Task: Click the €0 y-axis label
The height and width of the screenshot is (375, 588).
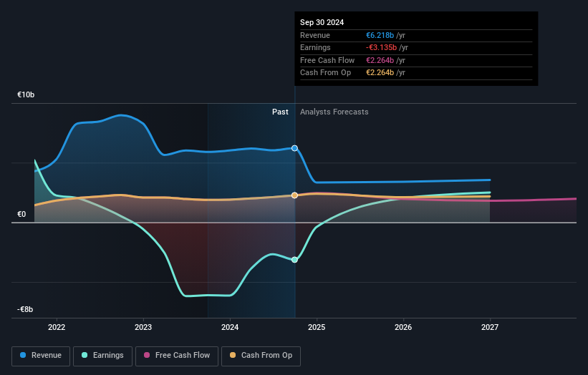Action: (x=21, y=214)
